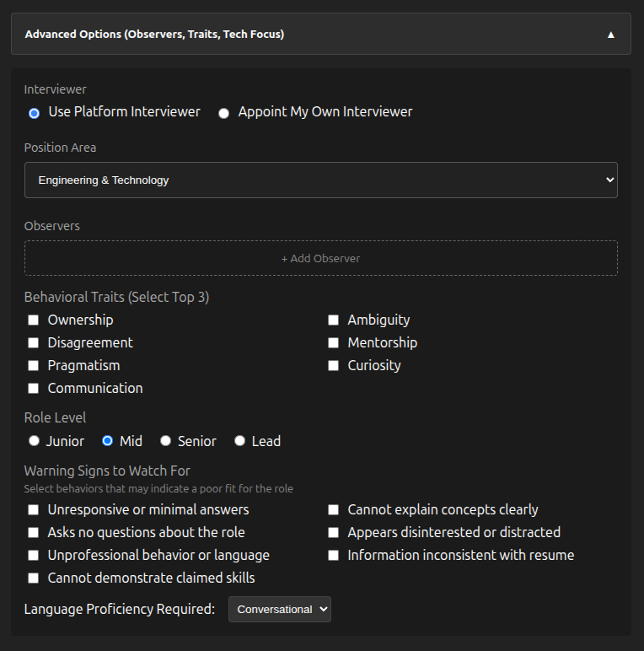Click the Advanced Options header title
The width and height of the screenshot is (644, 651).
coord(154,35)
